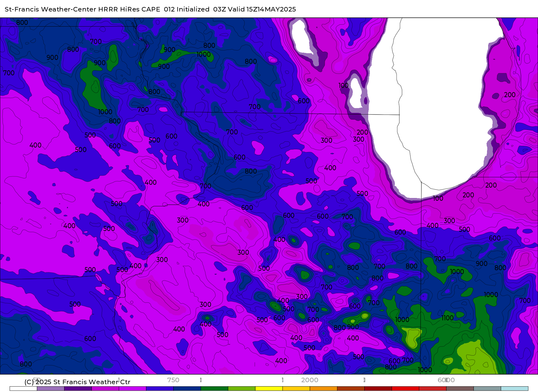Select the light lavender legend swatch

pos(51,389)
